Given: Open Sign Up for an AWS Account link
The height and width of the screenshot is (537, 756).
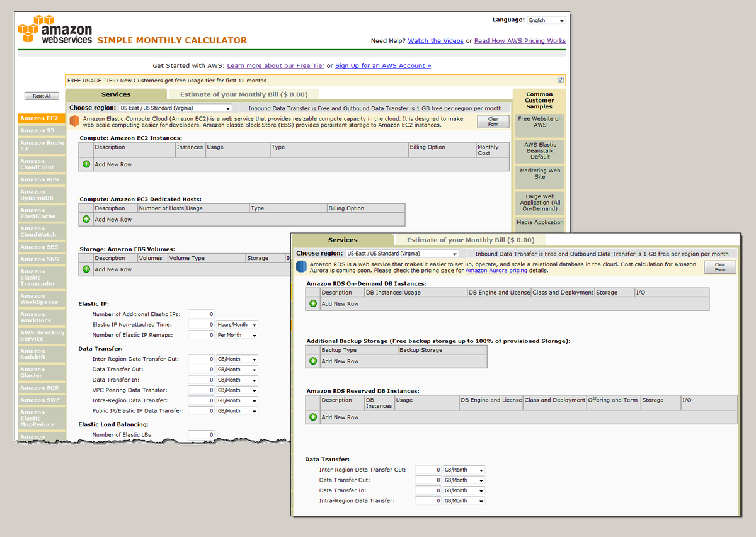Looking at the screenshot, I should (x=383, y=65).
